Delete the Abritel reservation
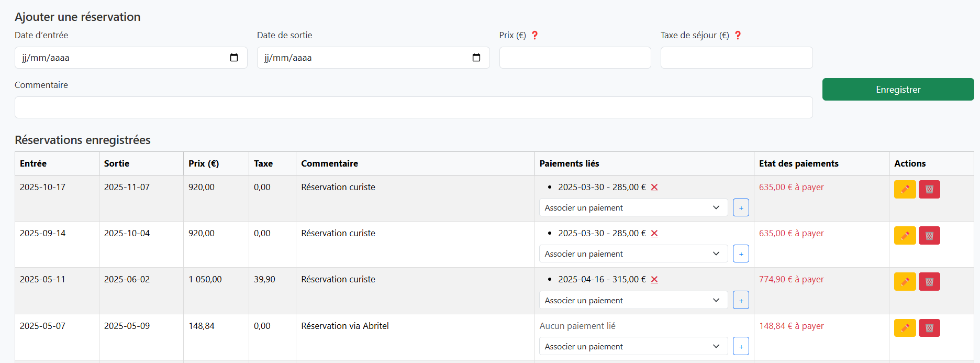Image resolution: width=980 pixels, height=363 pixels. (929, 328)
